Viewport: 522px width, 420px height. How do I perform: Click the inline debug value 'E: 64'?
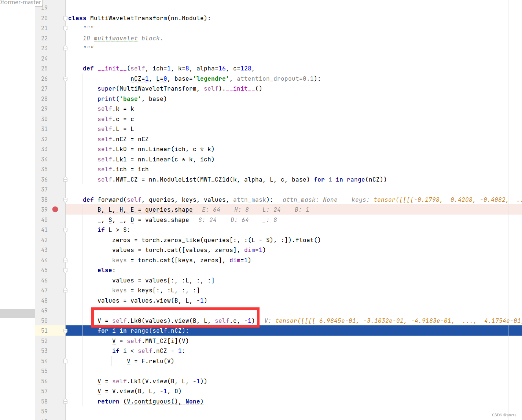[x=211, y=209]
